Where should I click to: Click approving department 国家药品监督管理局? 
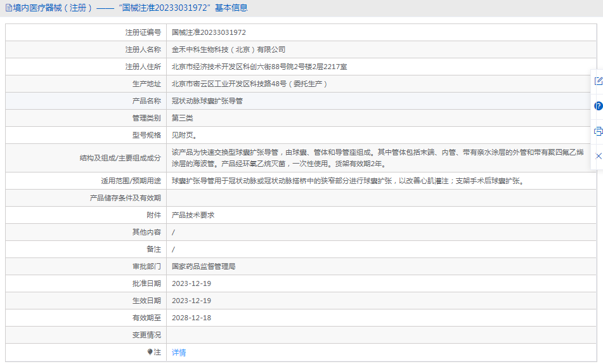(204, 266)
